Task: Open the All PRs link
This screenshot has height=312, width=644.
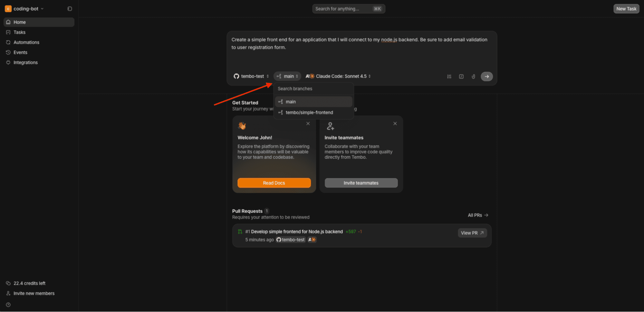Action: click(x=478, y=215)
